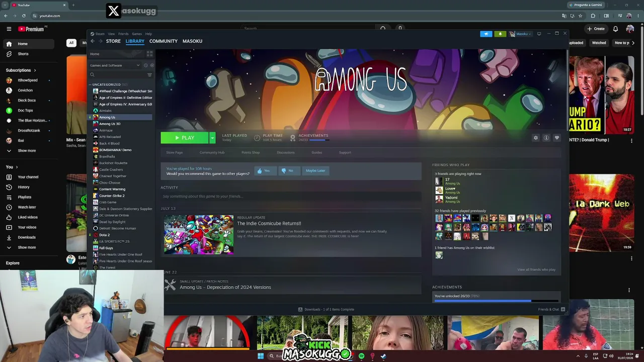This screenshot has width=644, height=362.
Task: Go back in Steam navigation
Action: [92, 41]
